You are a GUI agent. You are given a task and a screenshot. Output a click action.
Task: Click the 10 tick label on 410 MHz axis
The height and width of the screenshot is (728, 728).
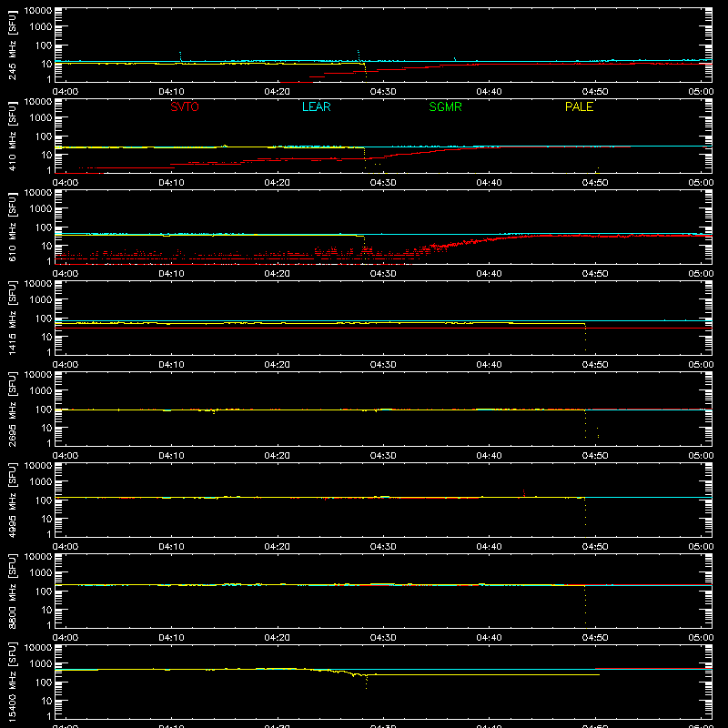pyautogui.click(x=46, y=155)
